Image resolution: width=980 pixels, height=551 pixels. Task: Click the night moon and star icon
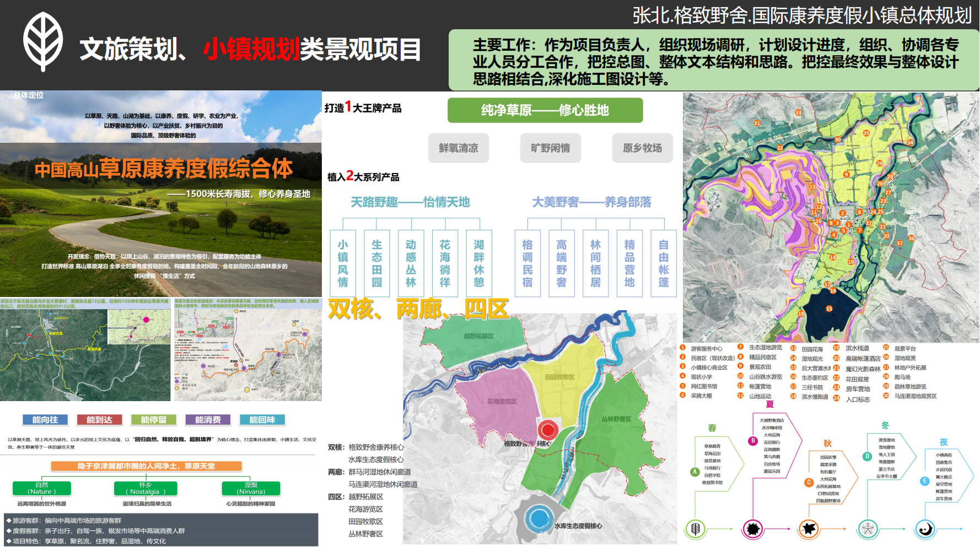pyautogui.click(x=925, y=529)
